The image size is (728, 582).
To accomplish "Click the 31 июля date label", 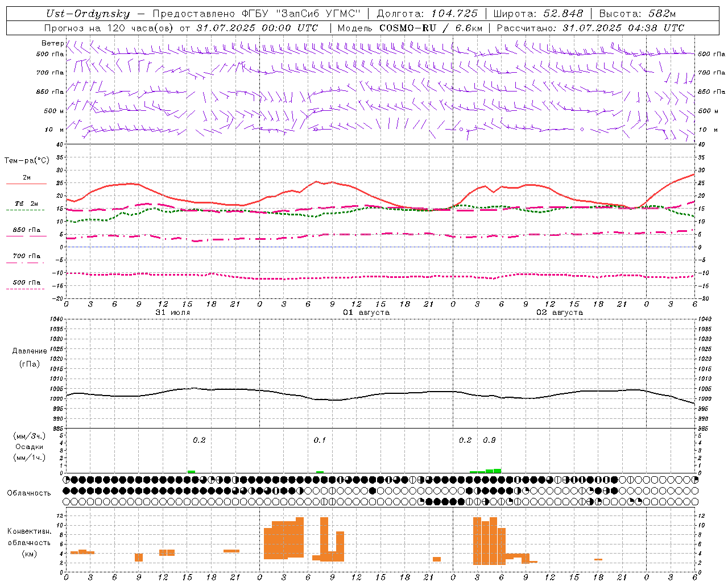I will tap(173, 313).
